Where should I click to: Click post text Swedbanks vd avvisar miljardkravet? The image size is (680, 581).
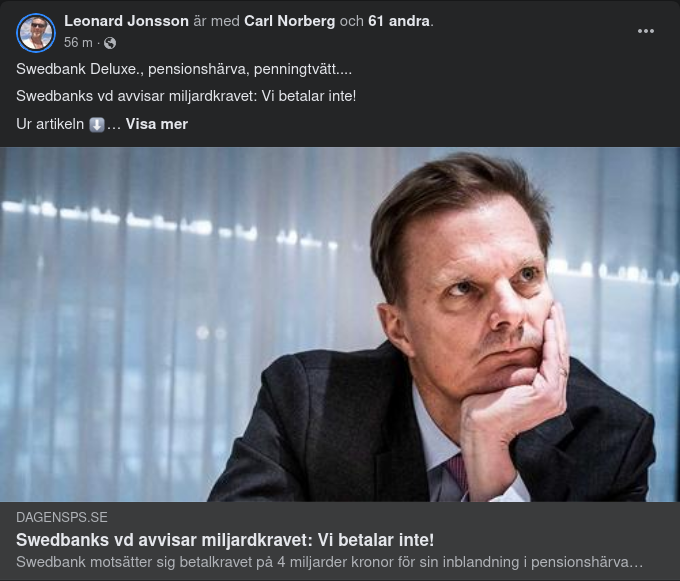click(186, 96)
